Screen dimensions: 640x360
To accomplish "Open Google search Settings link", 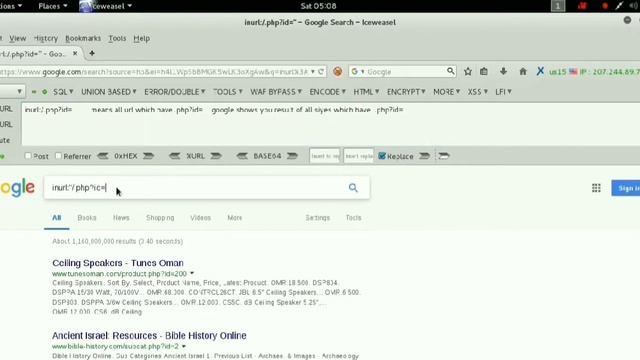I will tap(318, 218).
